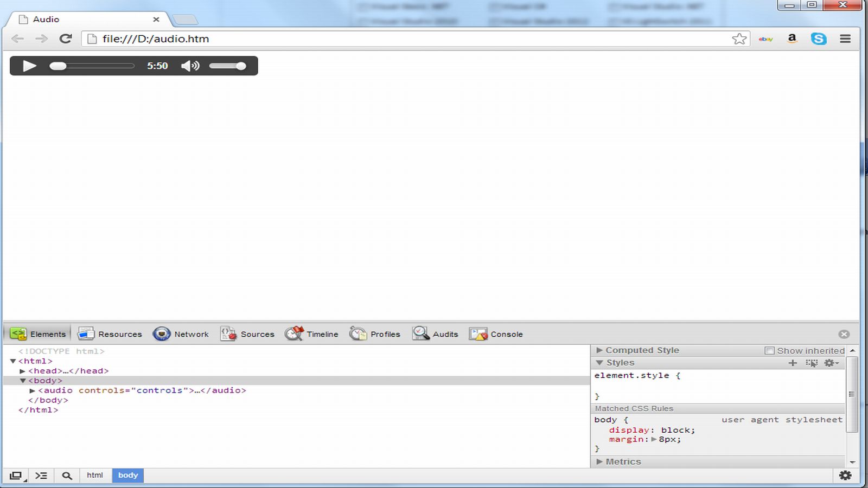This screenshot has width=868, height=488.
Task: Switch to the Console panel
Action: (x=496, y=334)
